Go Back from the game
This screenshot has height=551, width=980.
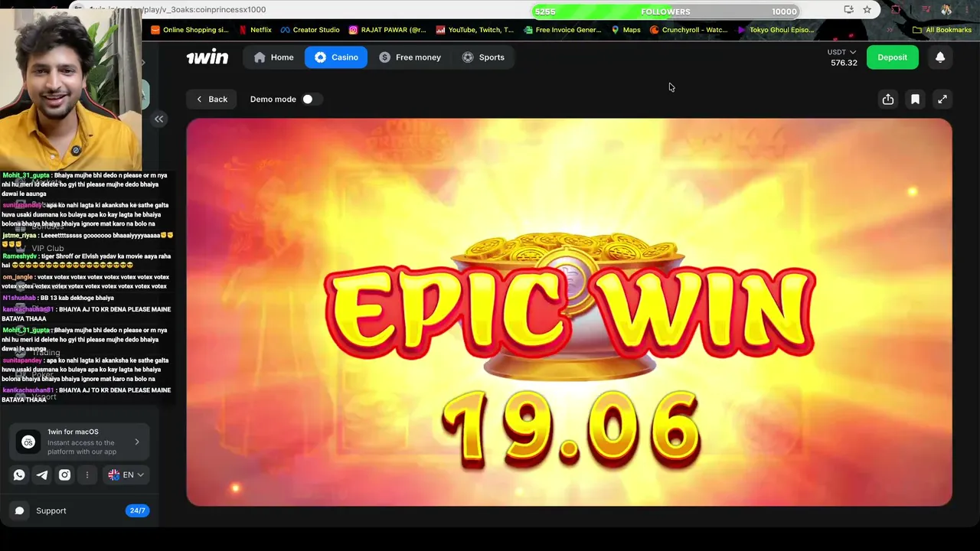click(211, 99)
